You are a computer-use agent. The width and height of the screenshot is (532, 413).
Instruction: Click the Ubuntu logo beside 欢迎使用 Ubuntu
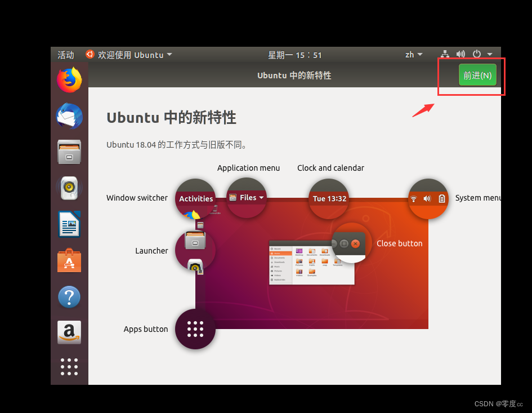(90, 55)
